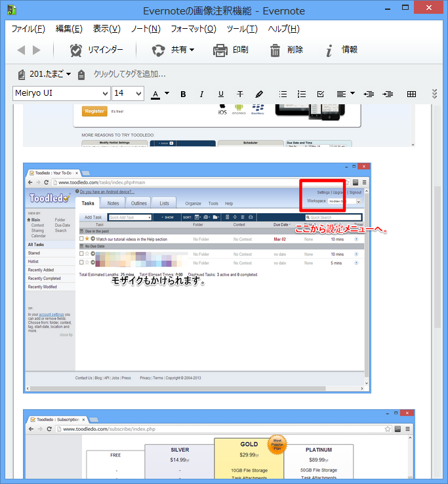The width and height of the screenshot is (448, 484).
Task: Click the 印刷 print label
Action: 241,50
